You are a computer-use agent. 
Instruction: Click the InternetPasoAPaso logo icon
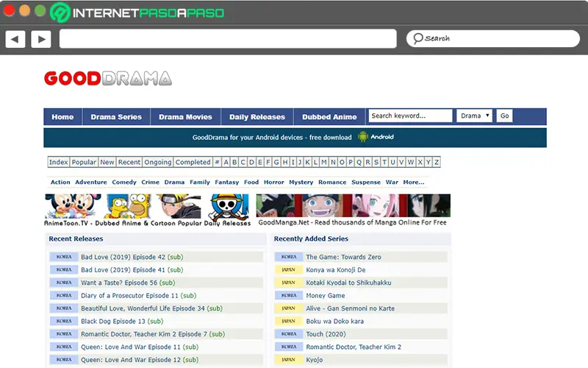point(60,13)
